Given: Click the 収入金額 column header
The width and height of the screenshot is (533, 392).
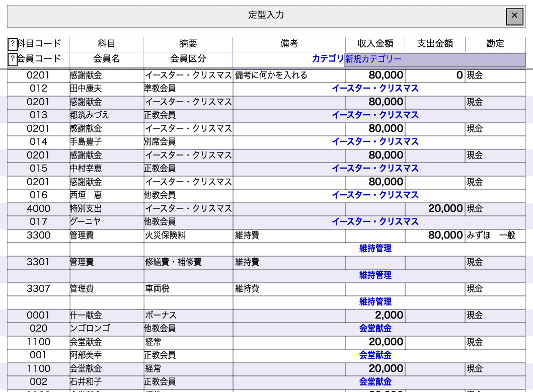Looking at the screenshot, I should click(x=375, y=44).
